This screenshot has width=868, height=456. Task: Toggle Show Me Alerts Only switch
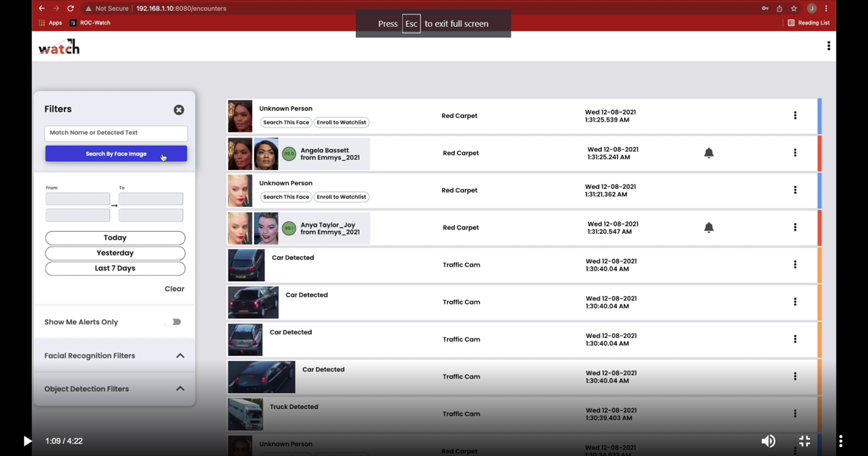point(173,322)
